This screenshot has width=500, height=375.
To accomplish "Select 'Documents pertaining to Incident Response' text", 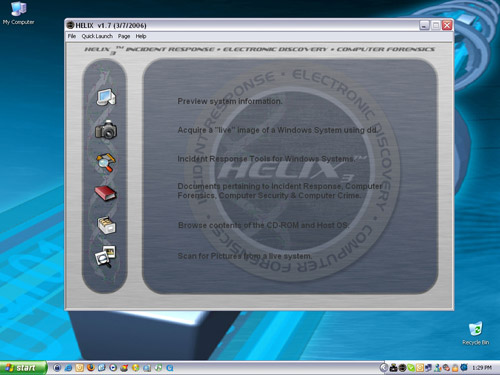I will pyautogui.click(x=280, y=191).
